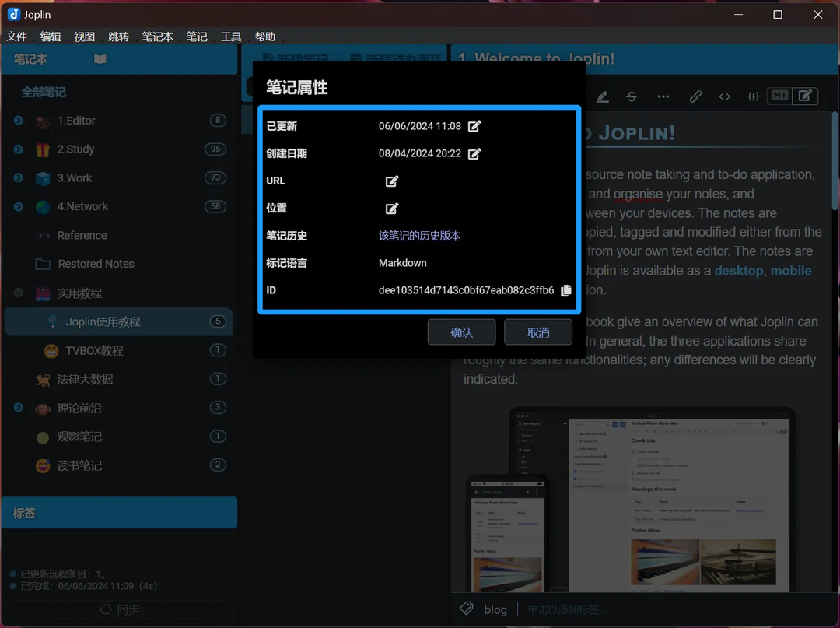Switch editor to Markdown mode (M↓)
The image size is (840, 628).
click(x=779, y=96)
